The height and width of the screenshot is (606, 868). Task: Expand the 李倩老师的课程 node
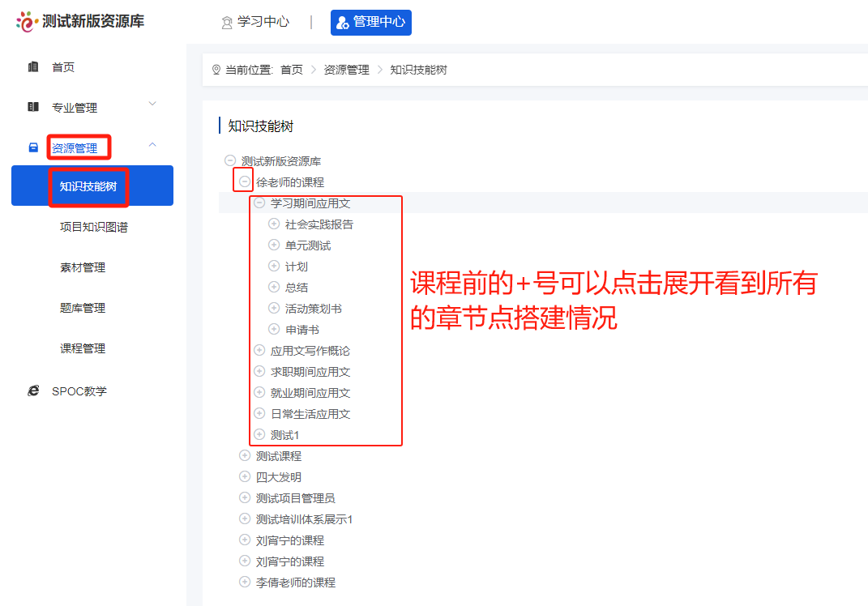pos(244,581)
